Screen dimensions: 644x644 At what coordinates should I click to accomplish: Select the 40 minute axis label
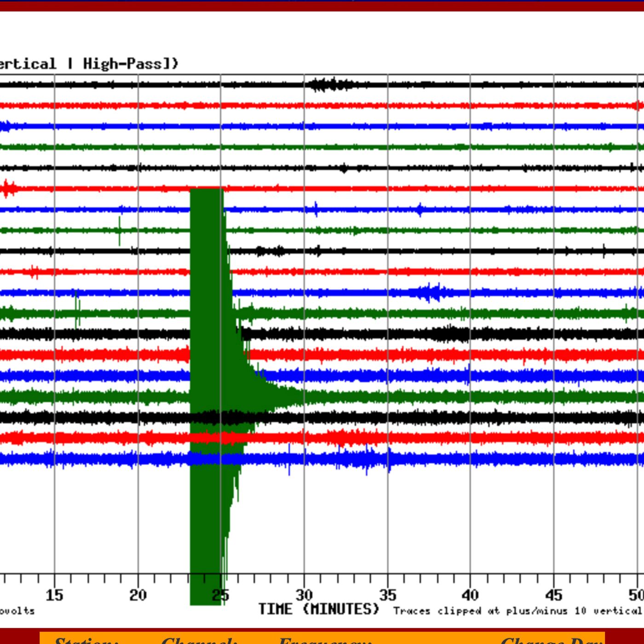click(470, 595)
